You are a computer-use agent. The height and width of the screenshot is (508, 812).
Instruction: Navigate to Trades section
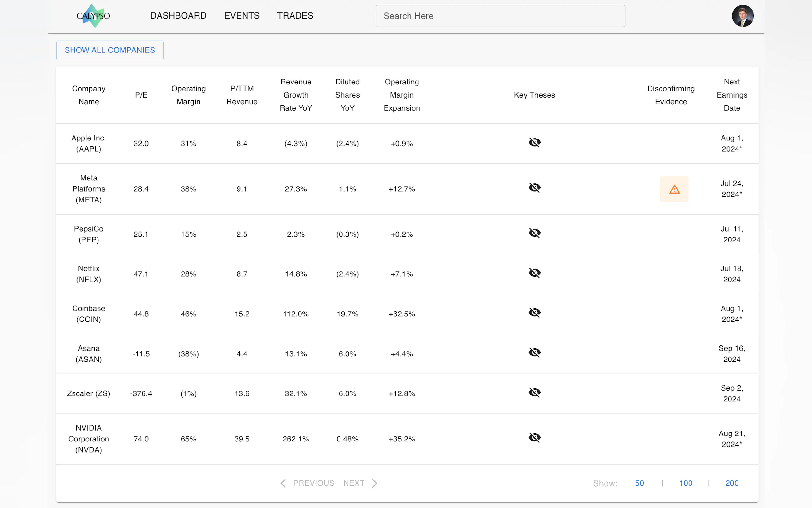[x=295, y=16]
